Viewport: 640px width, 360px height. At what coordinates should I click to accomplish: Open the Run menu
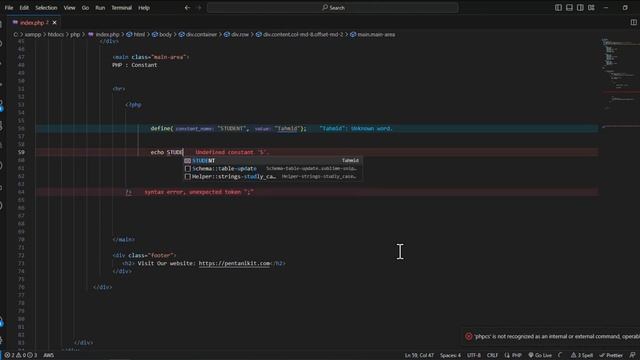pos(100,8)
